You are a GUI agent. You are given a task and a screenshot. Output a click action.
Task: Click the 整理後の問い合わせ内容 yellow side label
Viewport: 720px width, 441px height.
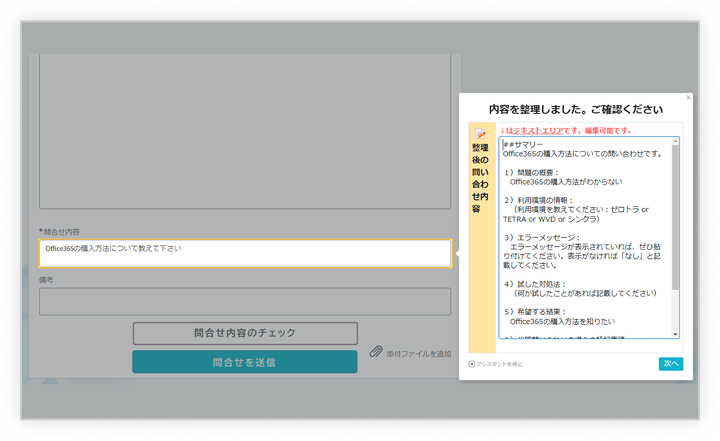pyautogui.click(x=481, y=180)
